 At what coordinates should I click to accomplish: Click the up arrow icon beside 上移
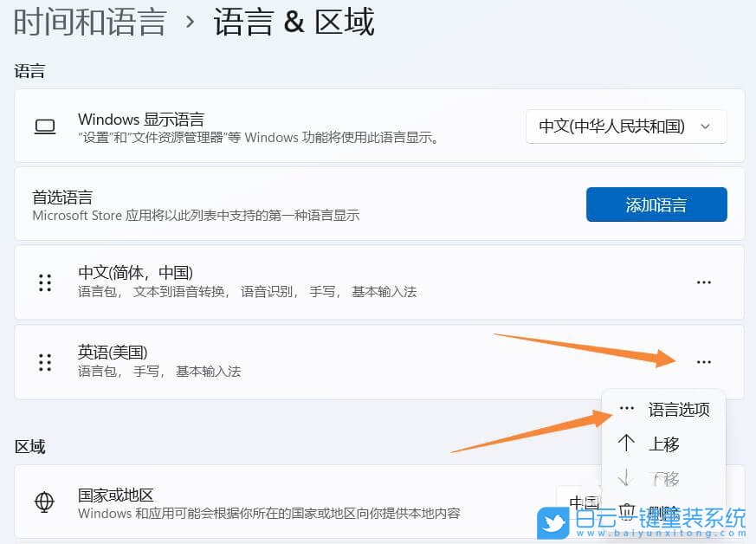click(627, 444)
